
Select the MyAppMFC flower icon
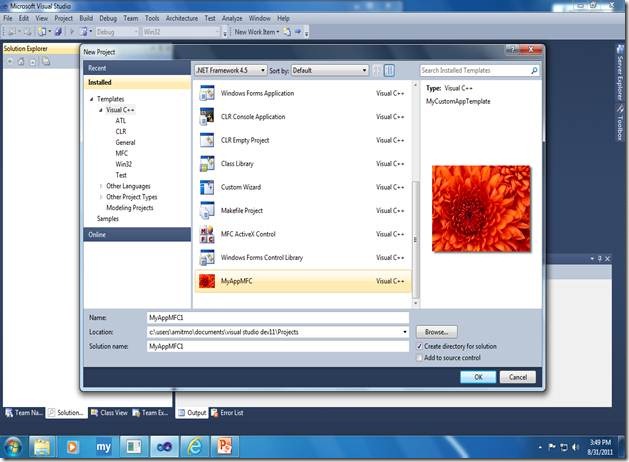[x=207, y=281]
